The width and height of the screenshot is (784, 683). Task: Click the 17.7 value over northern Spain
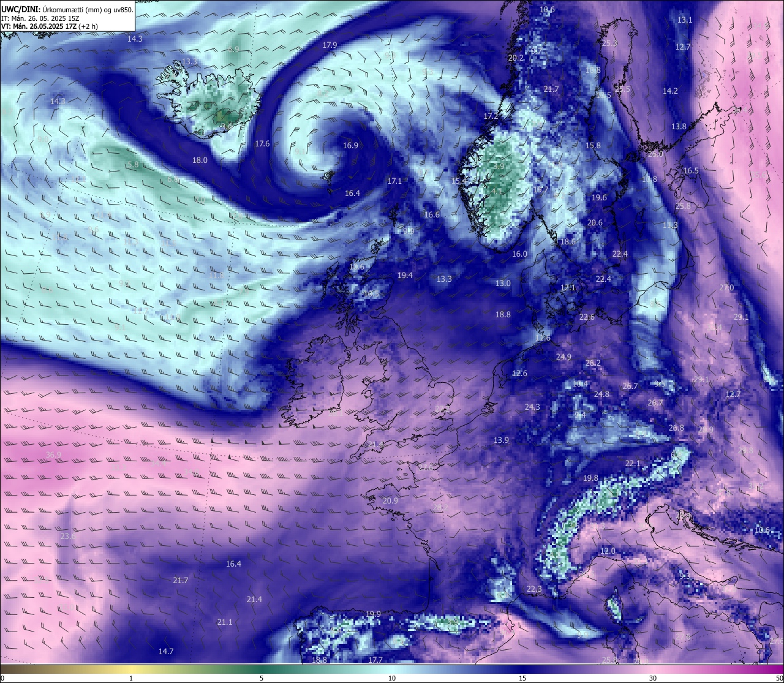tap(375, 660)
